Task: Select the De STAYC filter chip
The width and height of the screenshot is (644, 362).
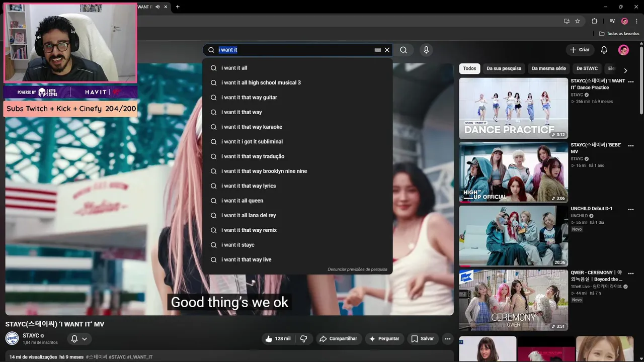Action: point(587,68)
